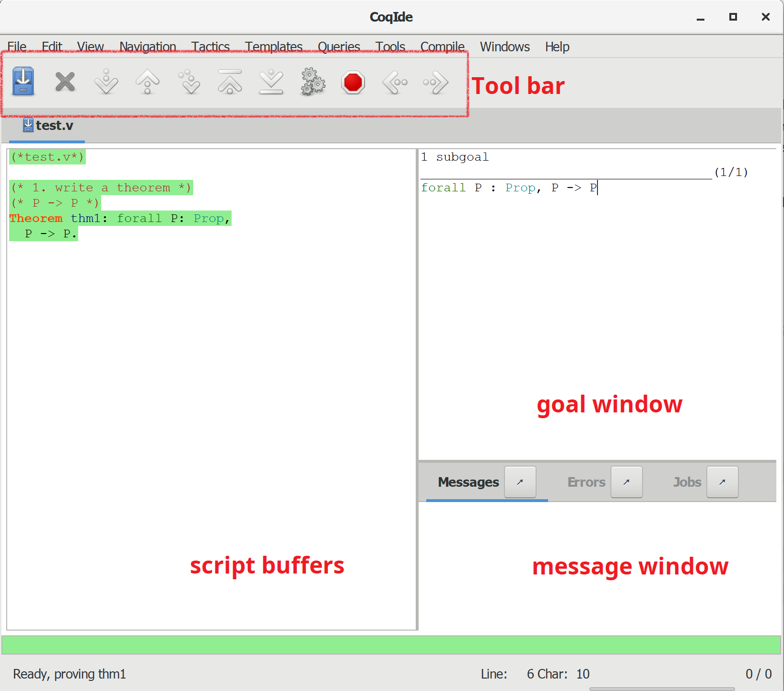Select the test.v file tab
The height and width of the screenshot is (691, 784).
pos(47,126)
